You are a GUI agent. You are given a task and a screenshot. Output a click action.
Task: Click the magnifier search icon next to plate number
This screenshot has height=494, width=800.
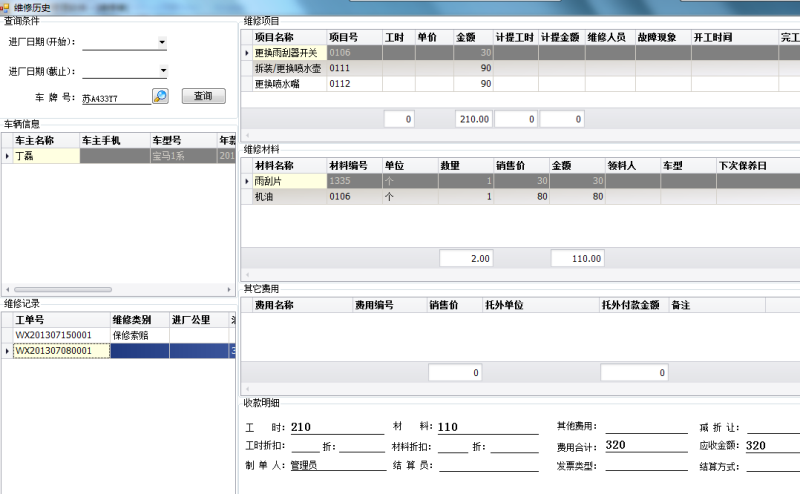click(160, 96)
